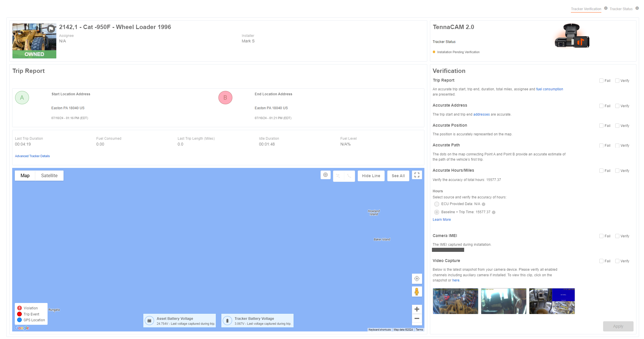Select Baseline + Trip Time radio option
644x339 pixels.
click(437, 212)
